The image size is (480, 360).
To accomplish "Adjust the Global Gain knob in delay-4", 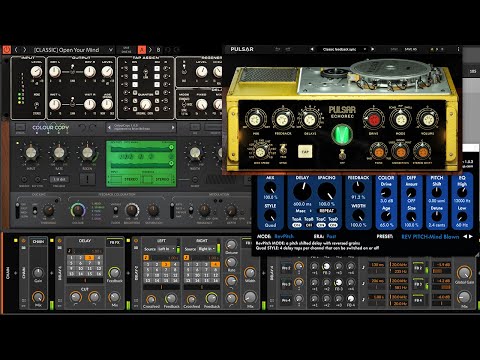I will [464, 273].
